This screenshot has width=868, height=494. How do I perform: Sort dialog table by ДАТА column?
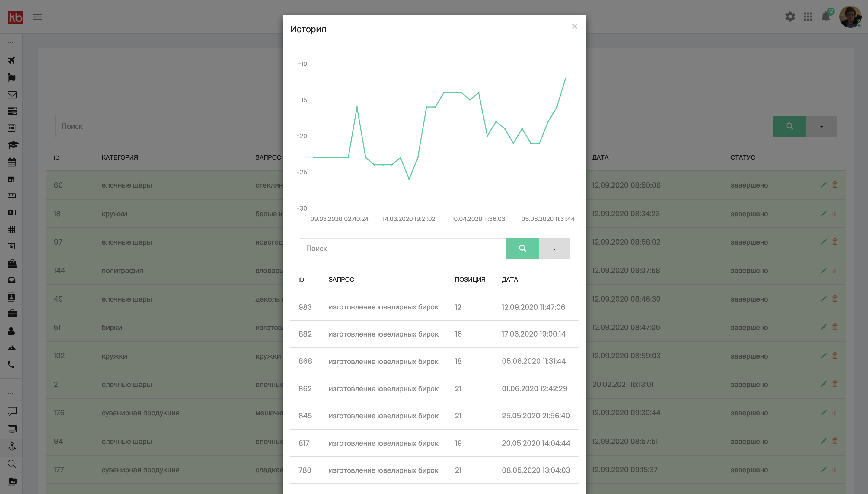pyautogui.click(x=509, y=280)
